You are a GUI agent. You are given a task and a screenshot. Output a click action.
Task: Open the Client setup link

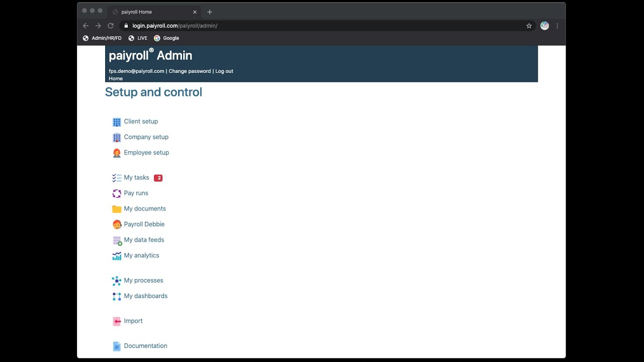pyautogui.click(x=141, y=122)
